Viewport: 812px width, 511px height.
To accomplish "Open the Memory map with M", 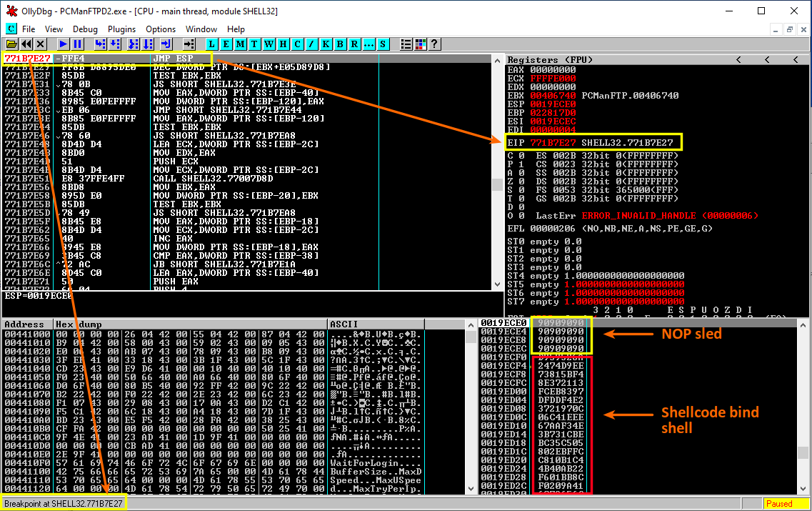I will pos(240,44).
